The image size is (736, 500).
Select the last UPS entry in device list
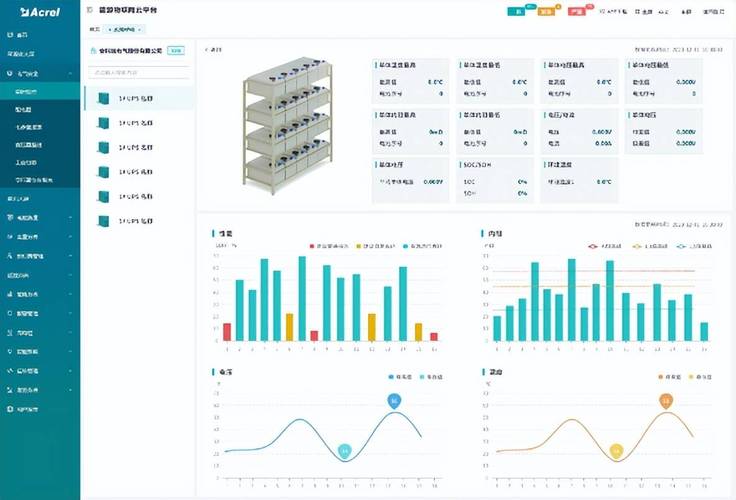pos(139,221)
